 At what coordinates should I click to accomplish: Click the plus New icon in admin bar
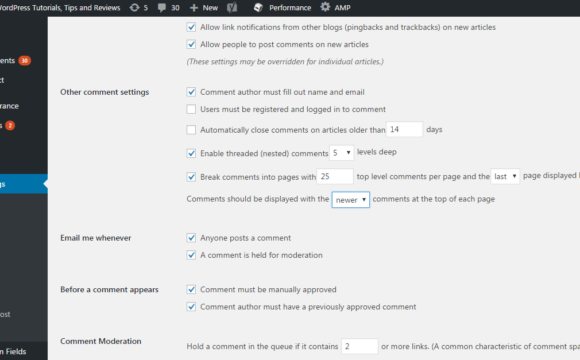coord(194,7)
